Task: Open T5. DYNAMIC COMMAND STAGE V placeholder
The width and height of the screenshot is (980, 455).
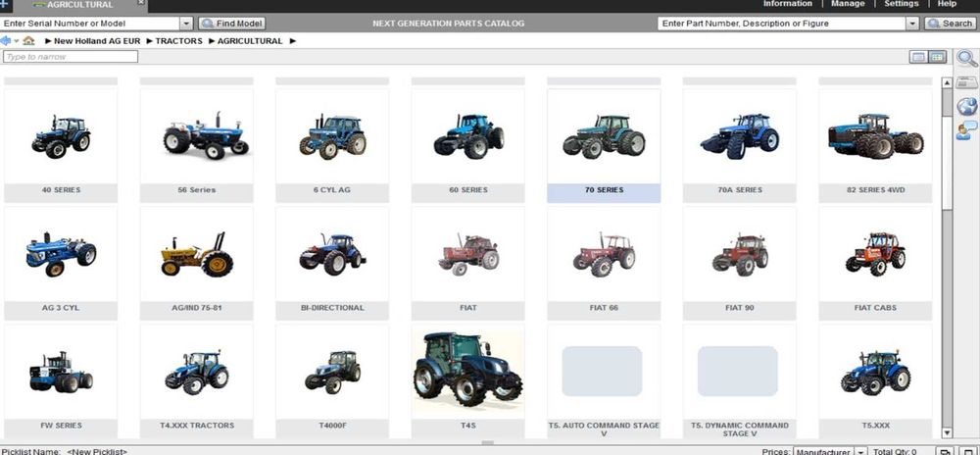Action: pyautogui.click(x=739, y=373)
